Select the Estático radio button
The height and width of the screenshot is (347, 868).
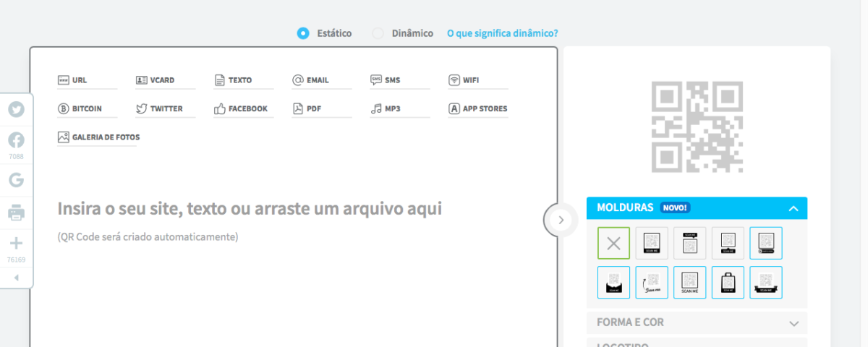pos(303,33)
